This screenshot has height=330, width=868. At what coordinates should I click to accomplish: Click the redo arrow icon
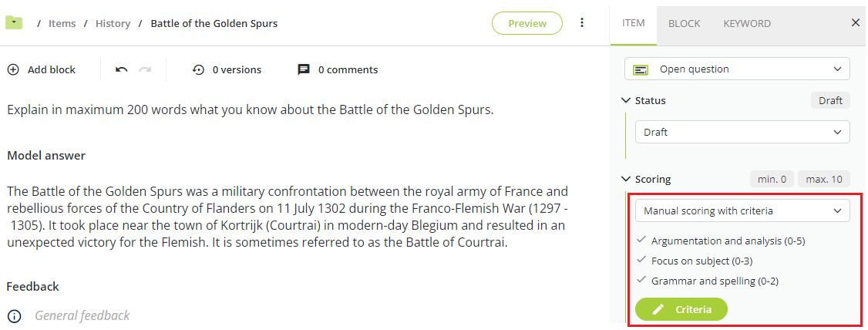click(x=145, y=69)
